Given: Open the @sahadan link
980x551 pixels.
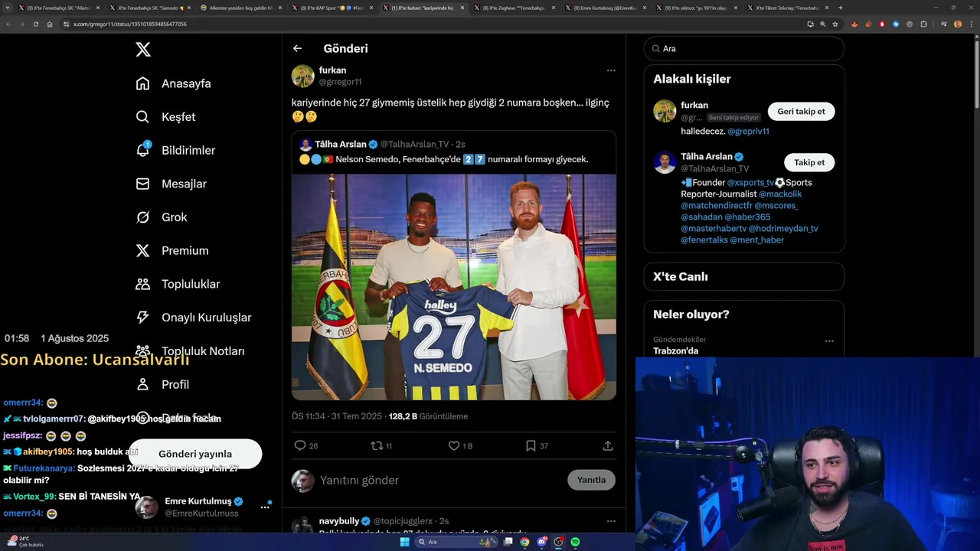Looking at the screenshot, I should [701, 217].
